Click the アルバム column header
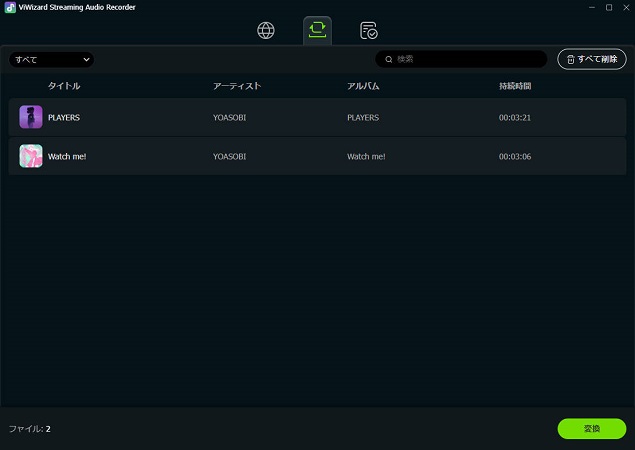This screenshot has width=635, height=450. coord(363,86)
